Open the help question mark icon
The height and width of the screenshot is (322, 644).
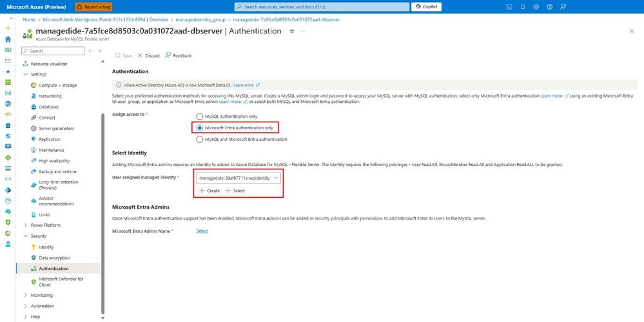coord(549,6)
